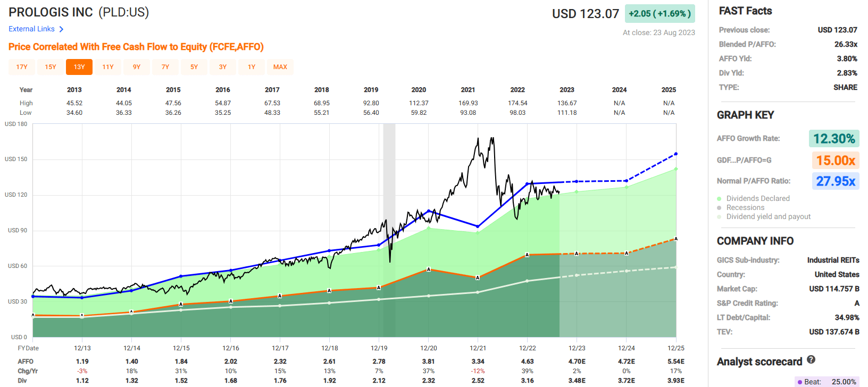Click the 12/22 AFFO marker on orange line
868x387 pixels.
527,255
